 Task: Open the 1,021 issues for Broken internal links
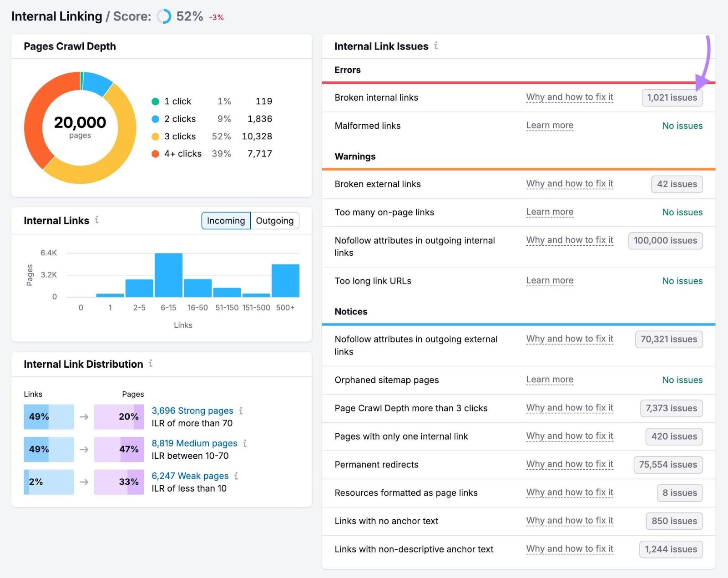672,97
